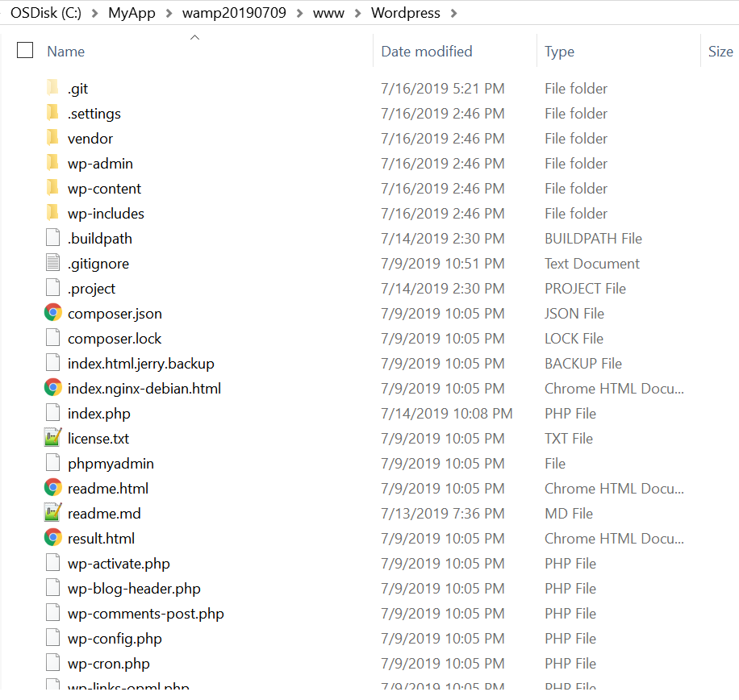Click date 7/13/2019 7:36 PM of readme.md
Image resolution: width=739 pixels, height=700 pixels.
[443, 514]
